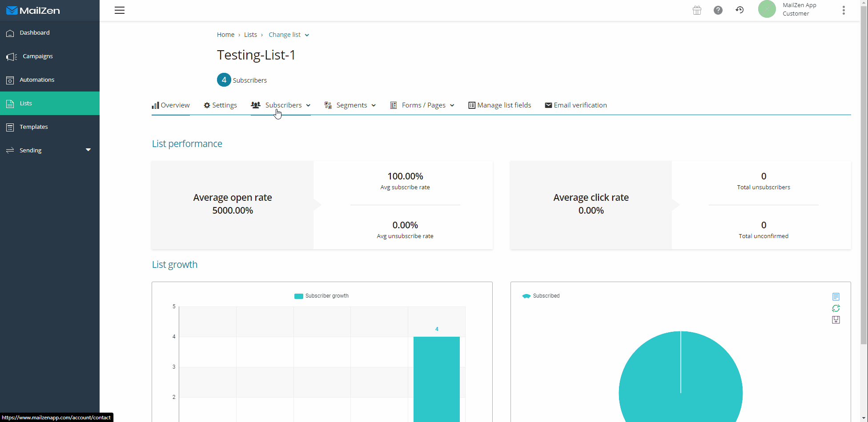
Task: Expand the Sending sidebar menu
Action: (x=49, y=150)
